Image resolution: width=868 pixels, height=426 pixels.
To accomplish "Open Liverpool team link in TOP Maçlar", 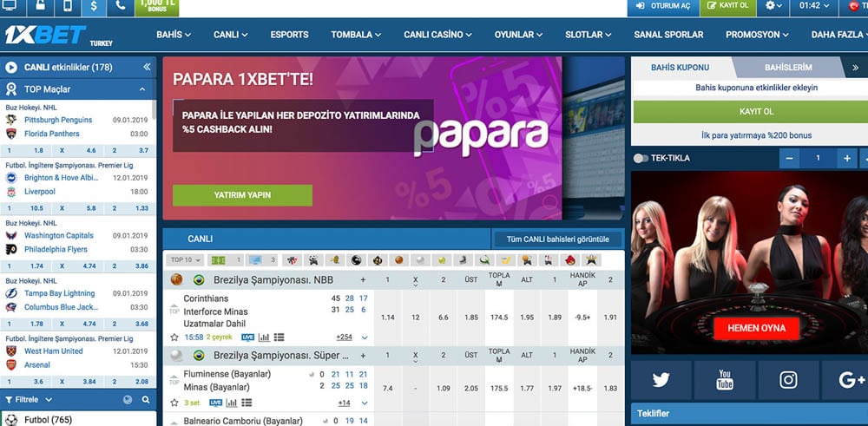I will pos(39,192).
